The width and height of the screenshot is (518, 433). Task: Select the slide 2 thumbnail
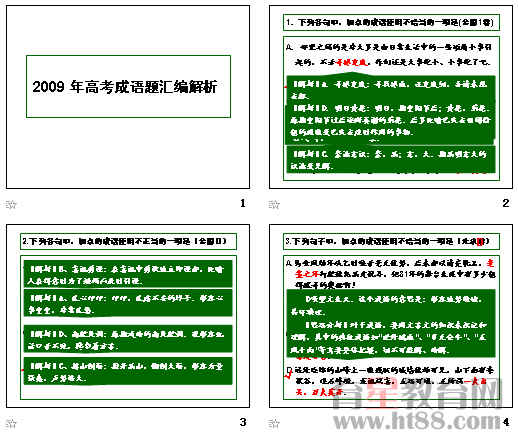click(x=391, y=97)
